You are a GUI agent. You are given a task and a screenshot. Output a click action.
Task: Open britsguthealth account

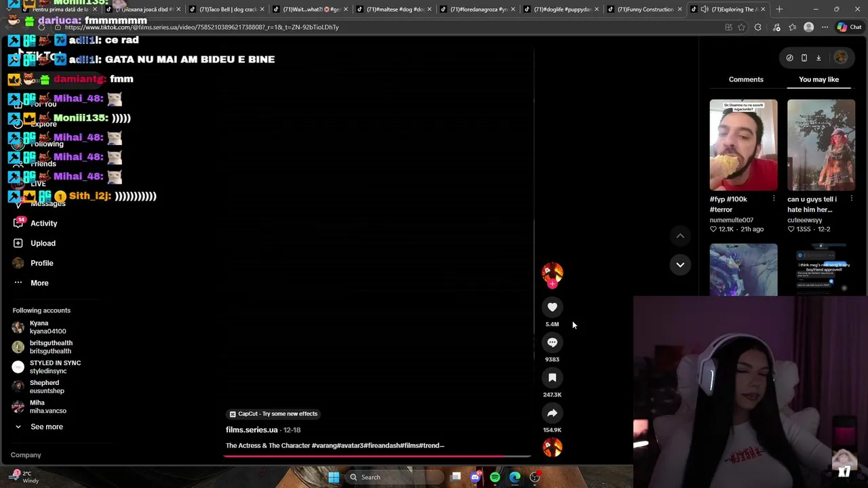pos(42,347)
